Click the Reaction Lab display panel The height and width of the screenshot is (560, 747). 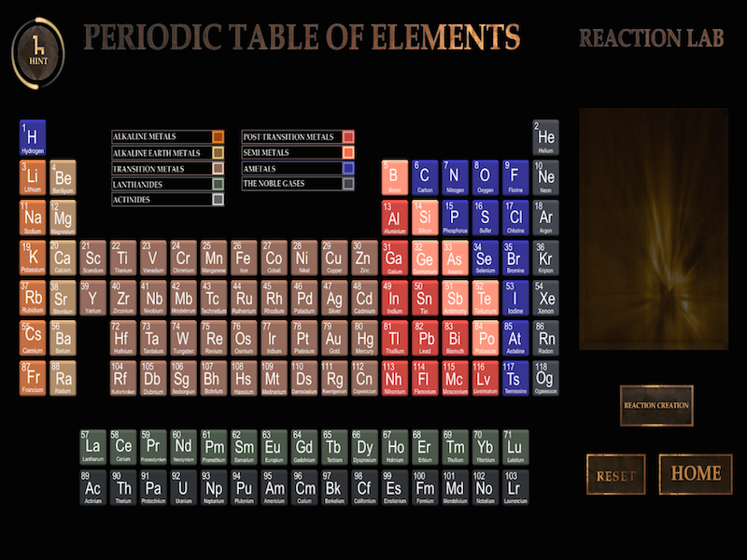[653, 229]
